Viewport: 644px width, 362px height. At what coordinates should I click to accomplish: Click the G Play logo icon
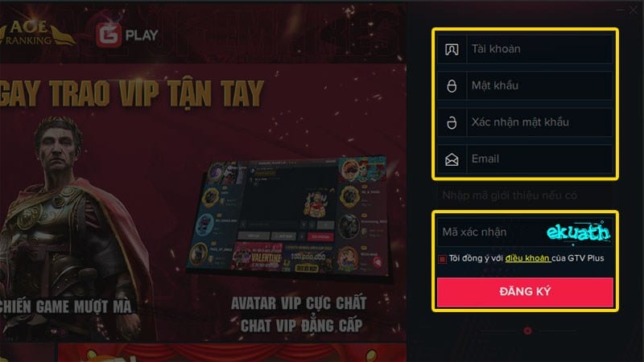point(109,35)
